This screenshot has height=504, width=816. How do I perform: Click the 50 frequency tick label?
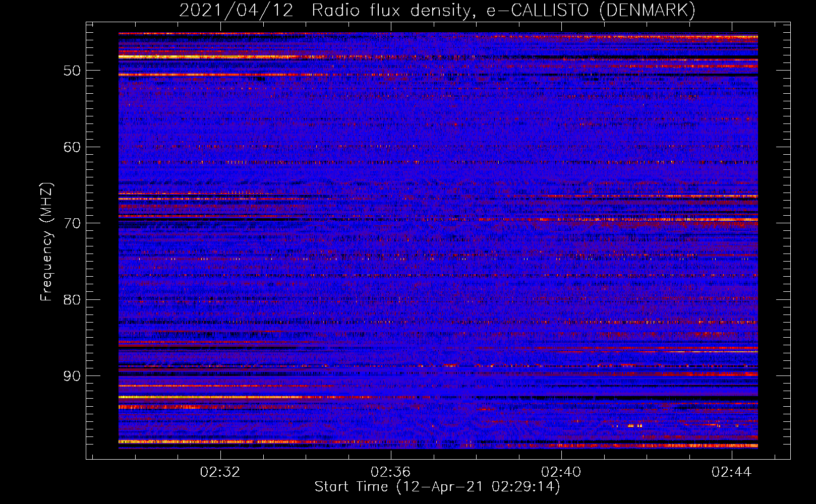[x=72, y=71]
